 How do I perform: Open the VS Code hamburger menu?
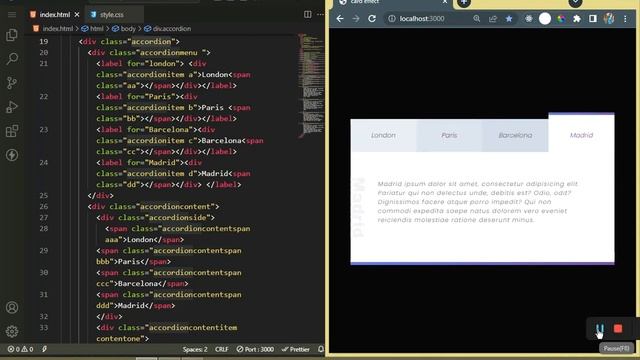point(12,15)
